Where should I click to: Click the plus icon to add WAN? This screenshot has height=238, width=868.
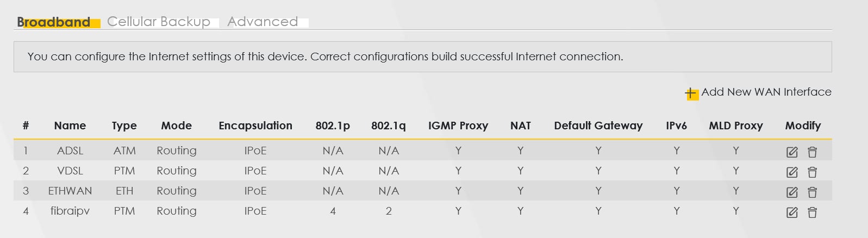pos(691,93)
